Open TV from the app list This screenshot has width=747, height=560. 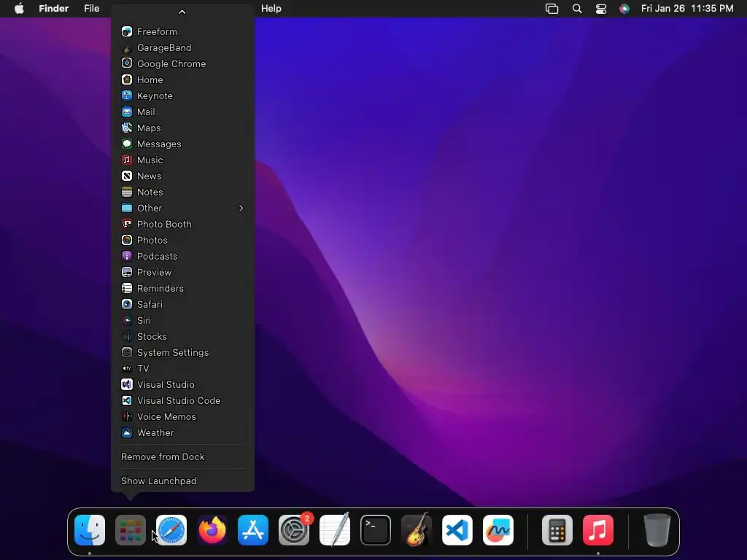pos(182,368)
